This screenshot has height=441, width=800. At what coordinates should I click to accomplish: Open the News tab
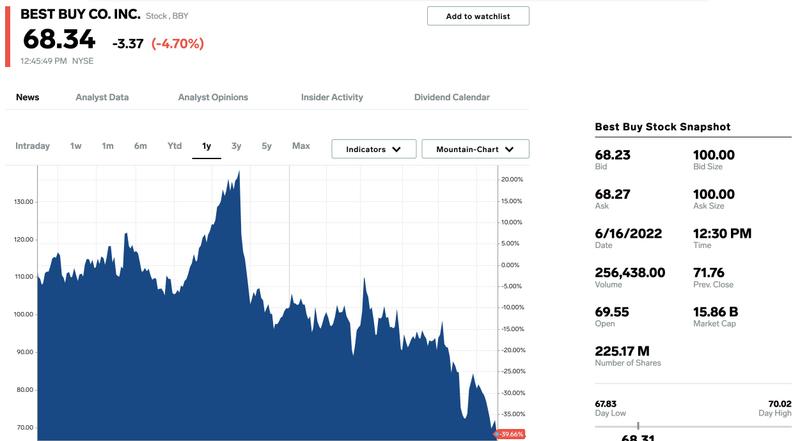28,97
